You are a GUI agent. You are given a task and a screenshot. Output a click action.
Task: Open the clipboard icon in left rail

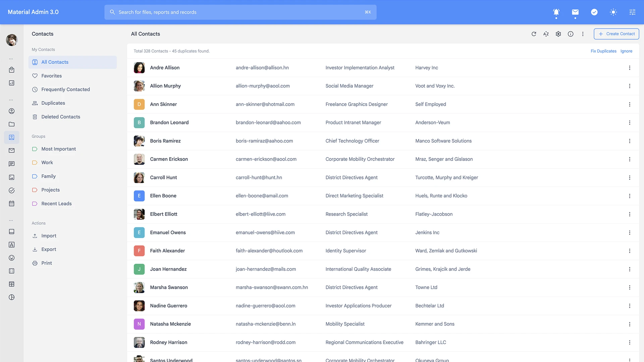(x=11, y=70)
